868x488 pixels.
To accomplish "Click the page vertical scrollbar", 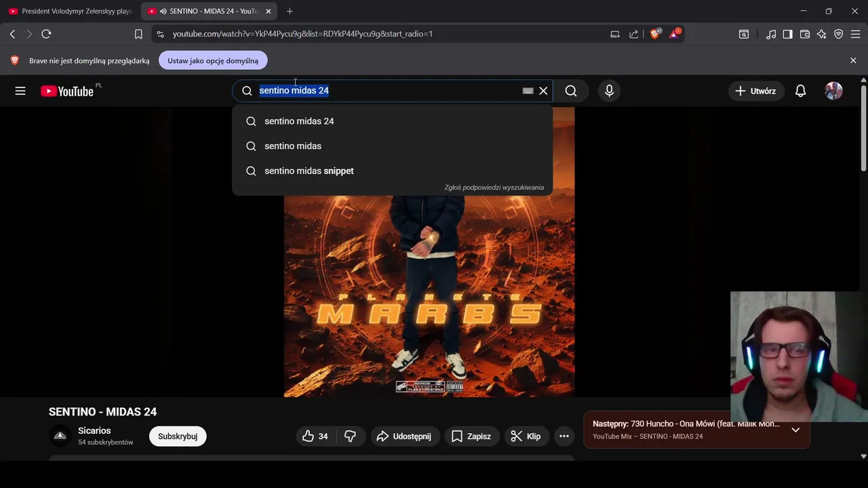I will coord(863,129).
